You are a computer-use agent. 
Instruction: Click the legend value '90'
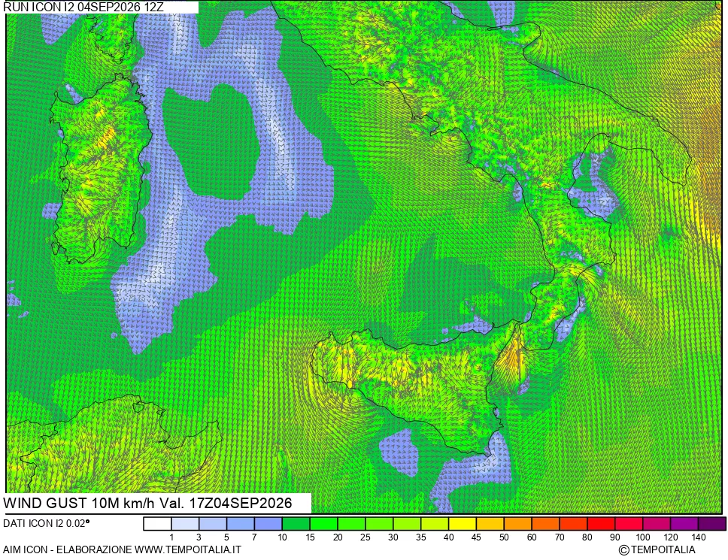tap(614, 537)
